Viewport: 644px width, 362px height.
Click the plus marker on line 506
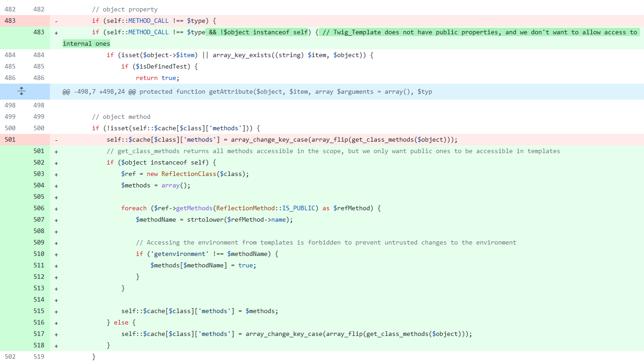(56, 208)
